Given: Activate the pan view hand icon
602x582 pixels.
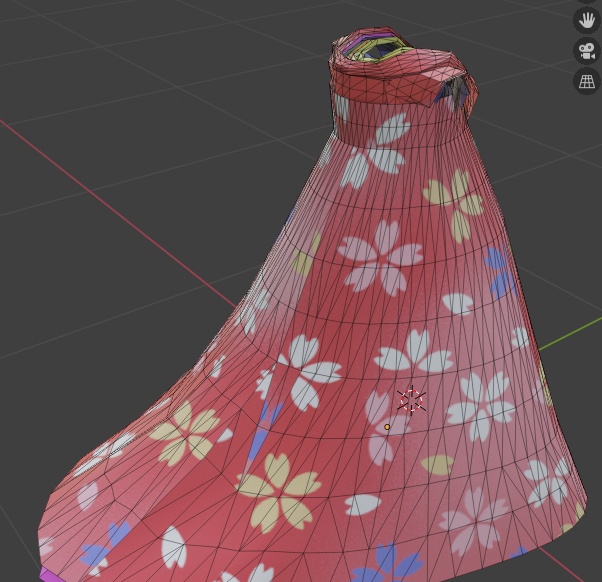Looking at the screenshot, I should 587,20.
